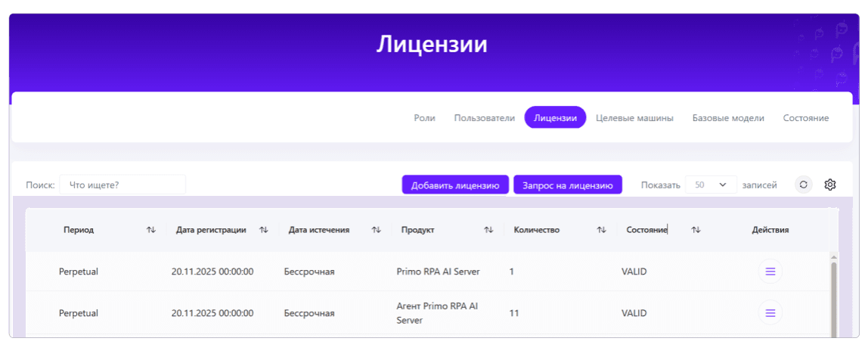Sort by Количество column arrows
The height and width of the screenshot is (360, 868).
coord(601,230)
